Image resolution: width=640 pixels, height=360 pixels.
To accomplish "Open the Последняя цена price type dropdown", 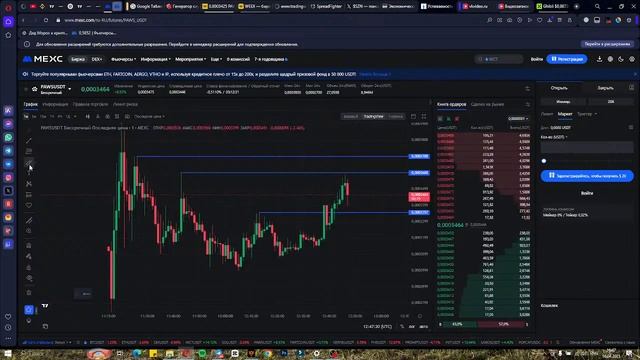I will pos(149,117).
